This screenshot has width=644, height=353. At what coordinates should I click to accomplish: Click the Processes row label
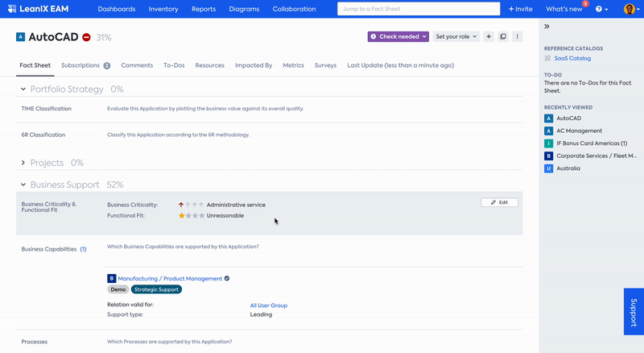tap(35, 342)
